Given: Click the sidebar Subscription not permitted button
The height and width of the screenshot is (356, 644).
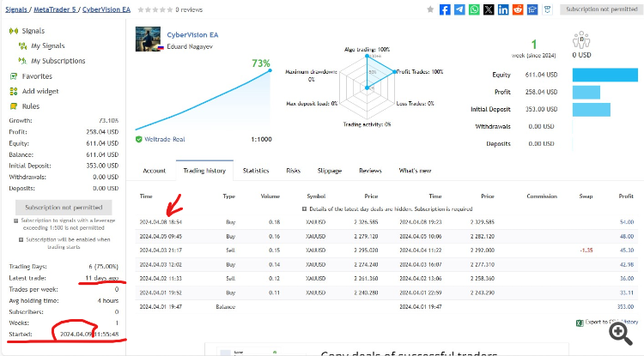Looking at the screenshot, I should [x=64, y=208].
